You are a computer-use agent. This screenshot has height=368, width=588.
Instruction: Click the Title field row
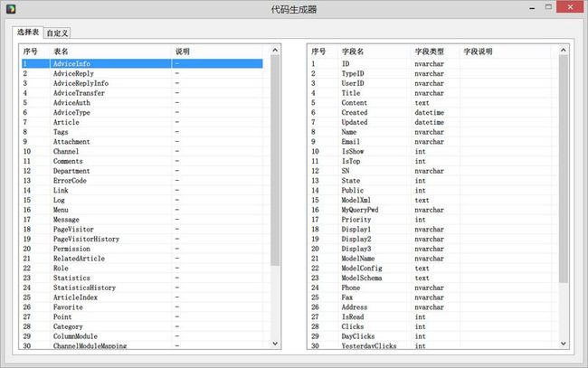tap(431, 93)
